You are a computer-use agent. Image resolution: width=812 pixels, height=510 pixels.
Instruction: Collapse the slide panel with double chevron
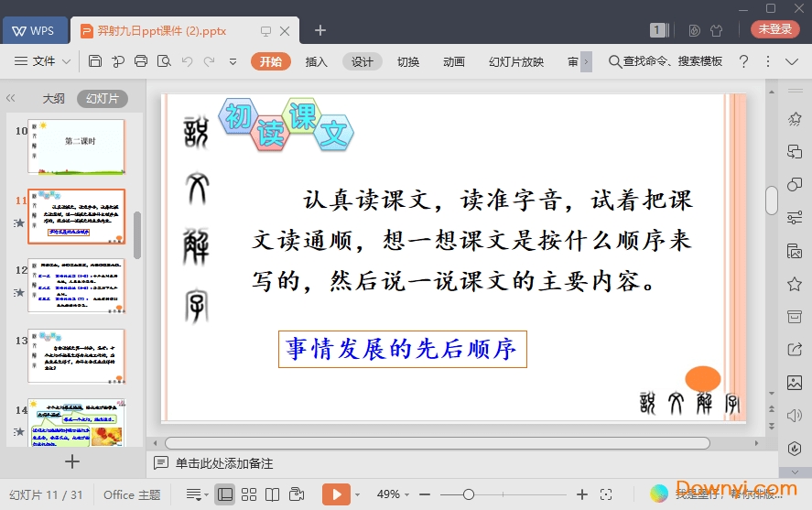[11, 98]
